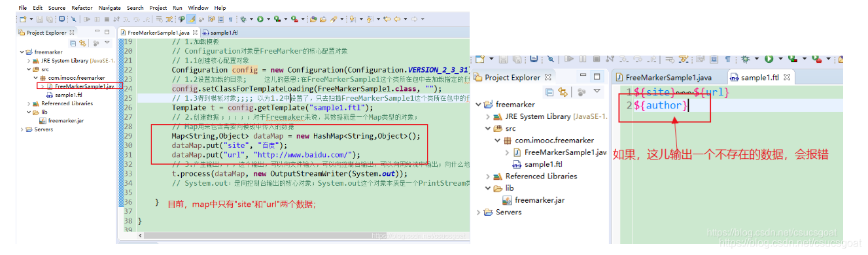Click the config.getTemplate("sample1.ftl") code line
Screen dimensions: 868x255
(272, 108)
